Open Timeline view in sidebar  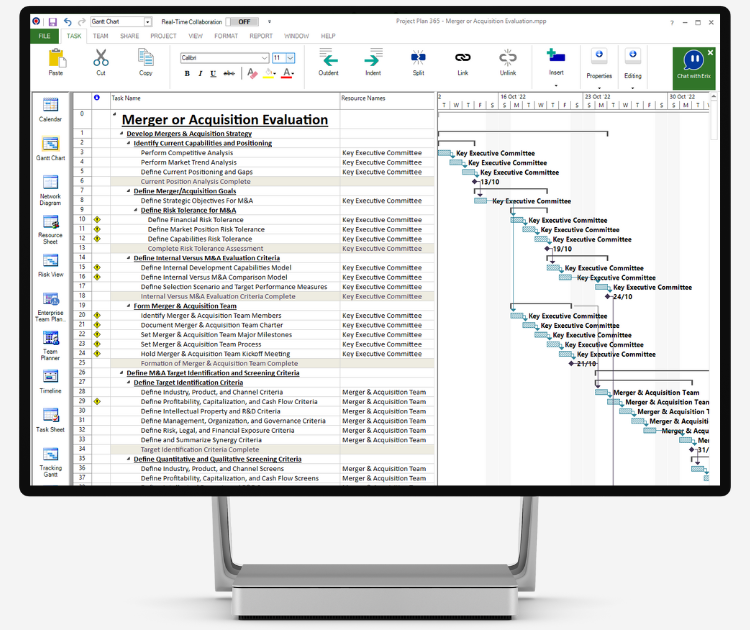[50, 381]
